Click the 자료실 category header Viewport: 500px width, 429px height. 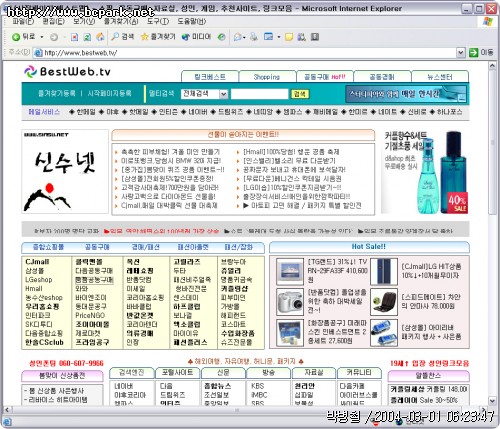pos(314,373)
